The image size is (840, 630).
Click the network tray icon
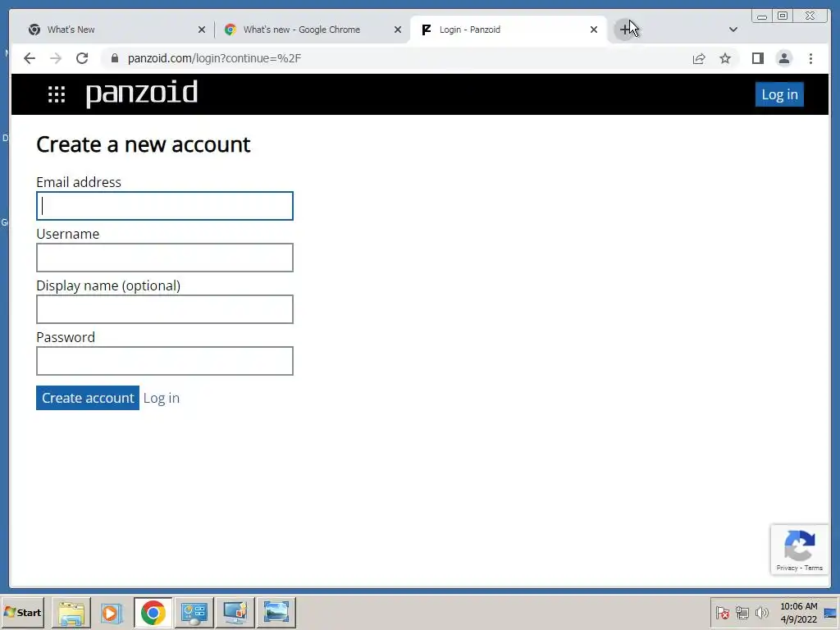[742, 612]
